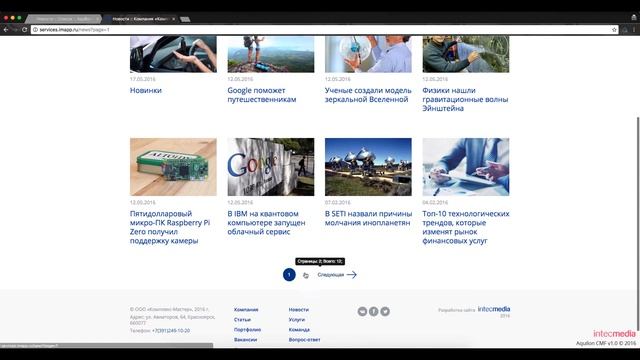Open the footer Статьи link

pyautogui.click(x=242, y=320)
